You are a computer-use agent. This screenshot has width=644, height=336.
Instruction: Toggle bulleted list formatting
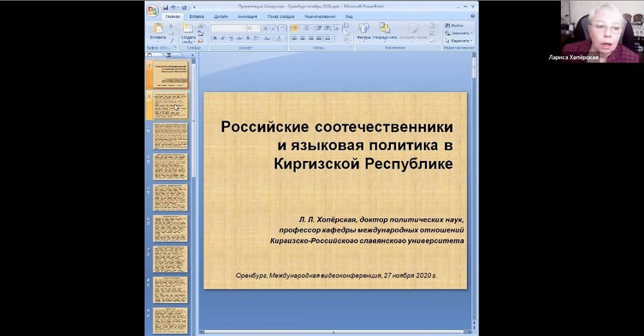[294, 28]
